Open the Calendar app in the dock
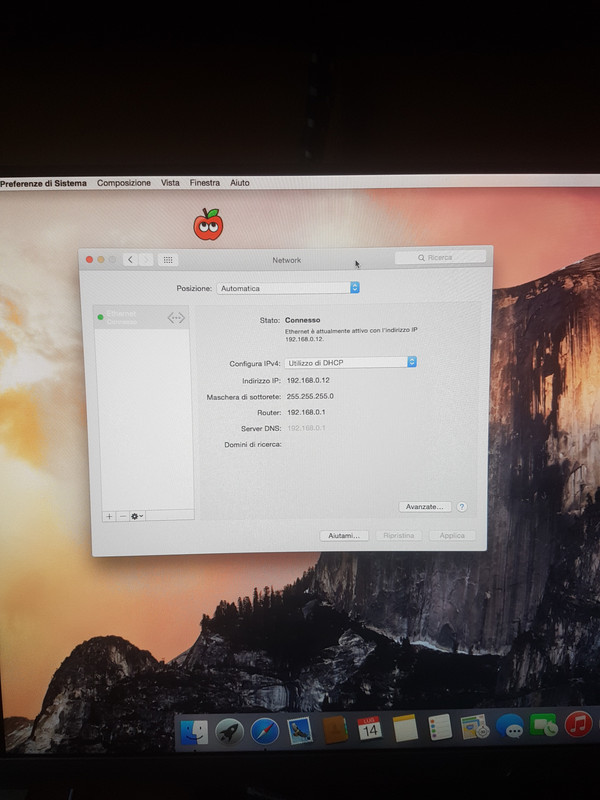 pyautogui.click(x=370, y=729)
